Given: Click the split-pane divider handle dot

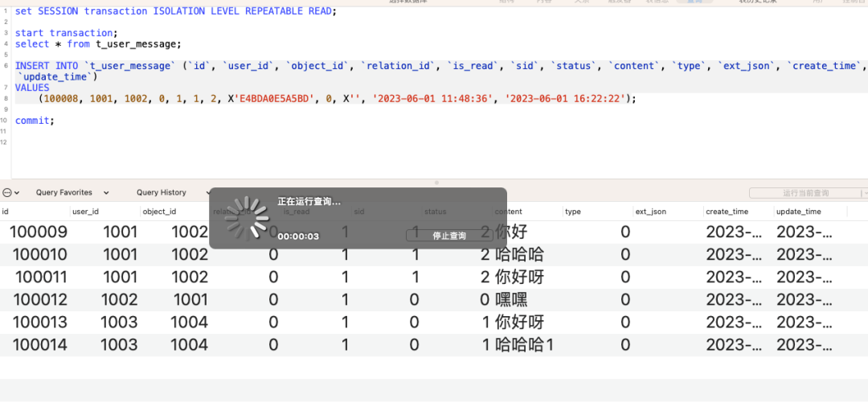Looking at the screenshot, I should (436, 183).
